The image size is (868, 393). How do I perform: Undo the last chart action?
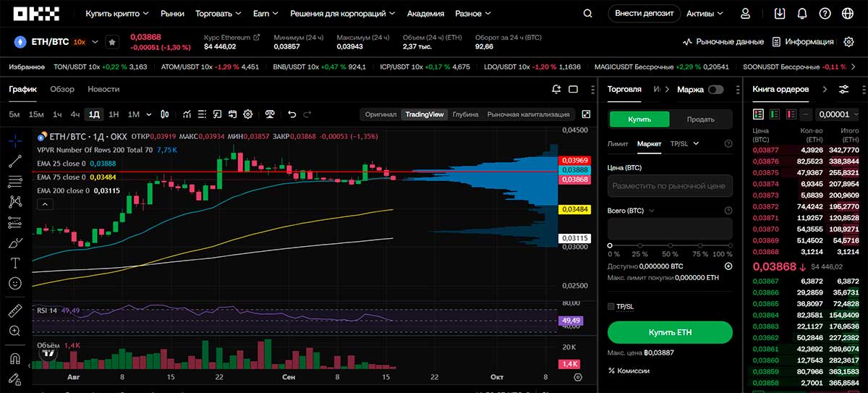(x=292, y=114)
